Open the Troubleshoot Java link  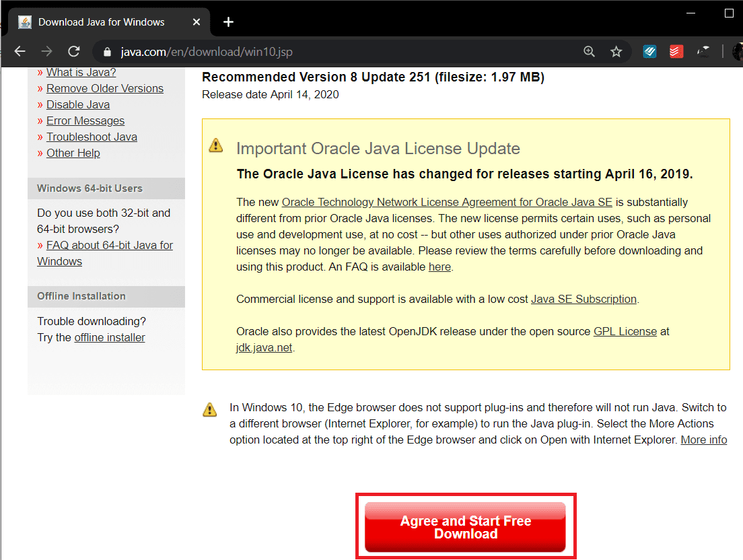click(x=92, y=137)
